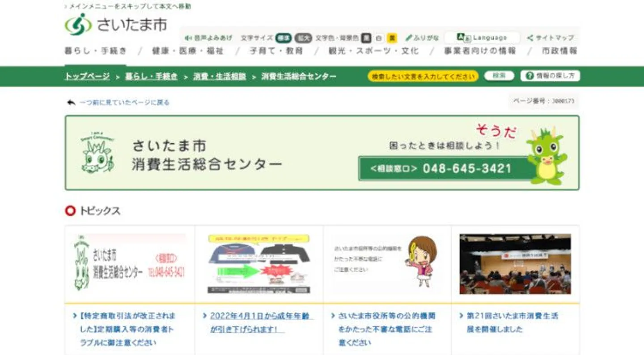644x355 pixels.
Task: Click the 音声よみあげ speaker icon
Action: (188, 38)
